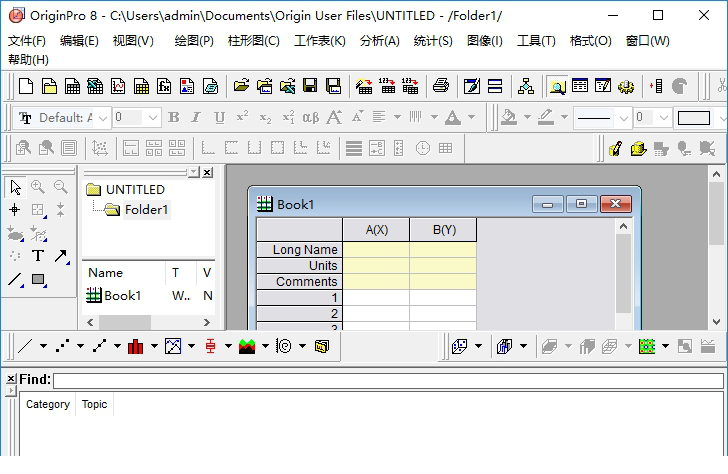Click the Line plot icon
The height and width of the screenshot is (474, 728).
click(25, 346)
